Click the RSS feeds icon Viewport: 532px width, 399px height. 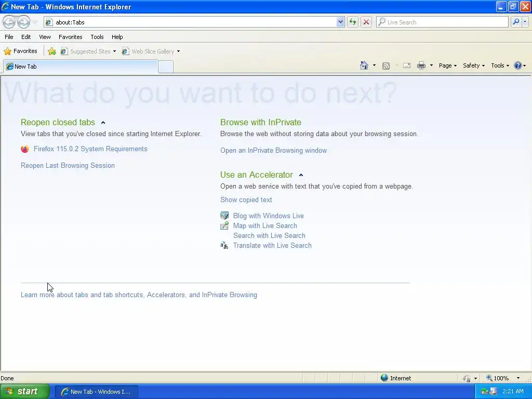pyautogui.click(x=386, y=66)
